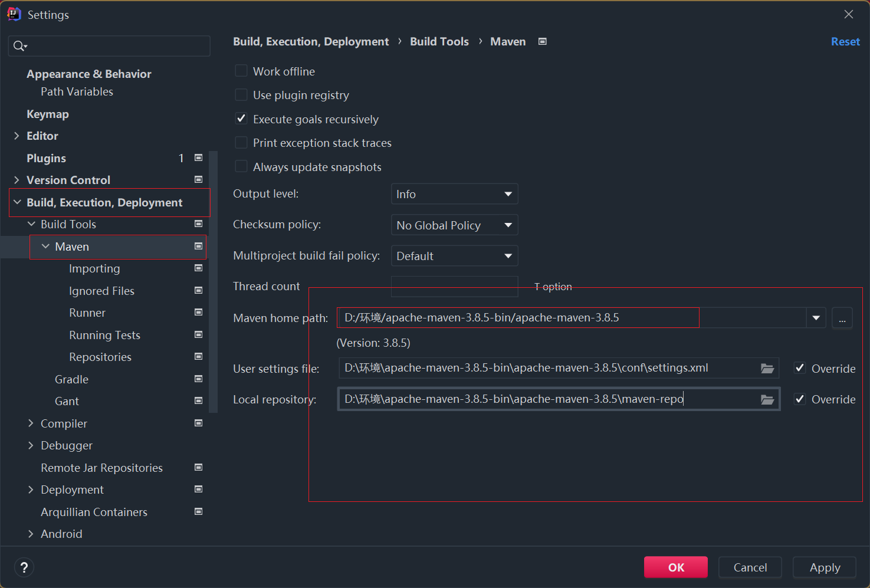870x588 pixels.
Task: Click the Thread count input field
Action: (455, 287)
